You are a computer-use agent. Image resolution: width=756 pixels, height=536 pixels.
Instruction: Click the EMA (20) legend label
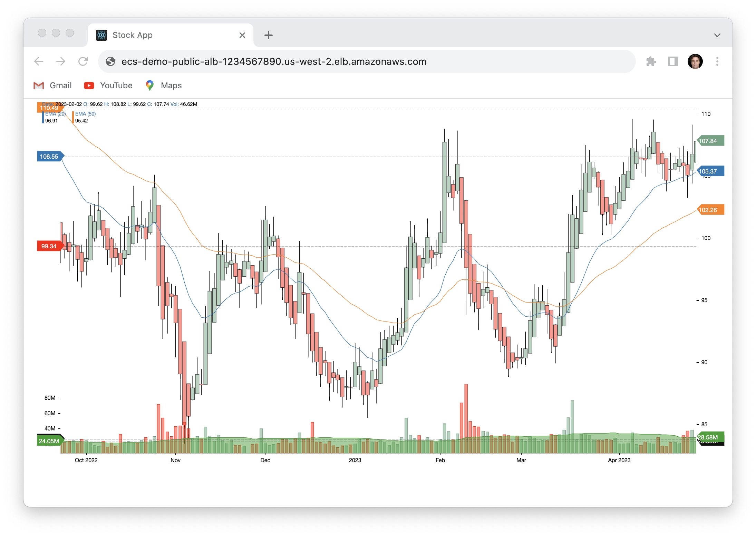56,114
